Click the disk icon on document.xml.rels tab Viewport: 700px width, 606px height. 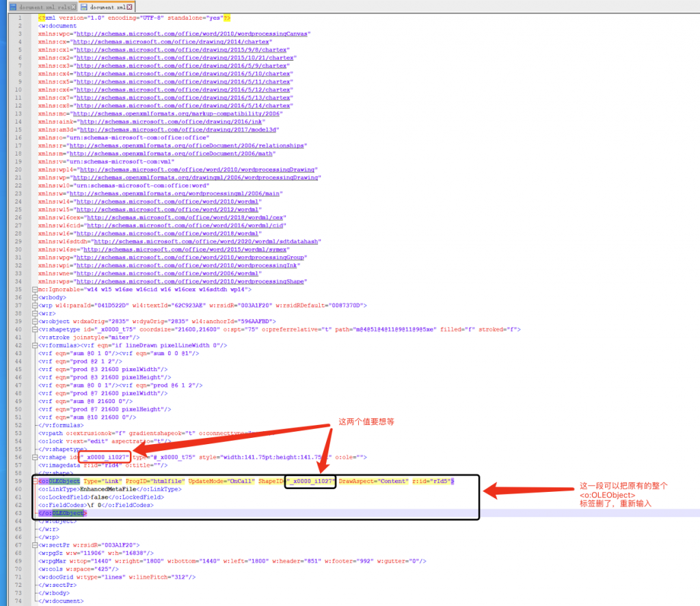(13, 6)
